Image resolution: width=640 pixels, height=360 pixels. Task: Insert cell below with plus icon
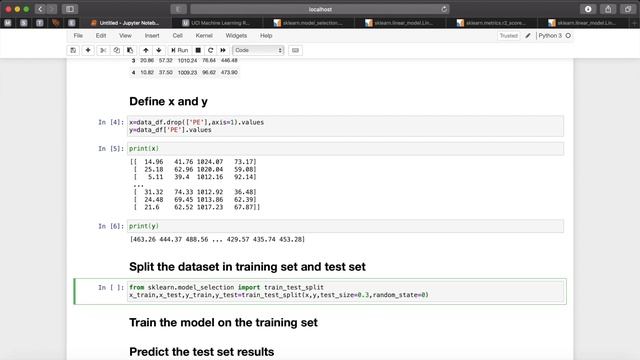tap(88, 50)
